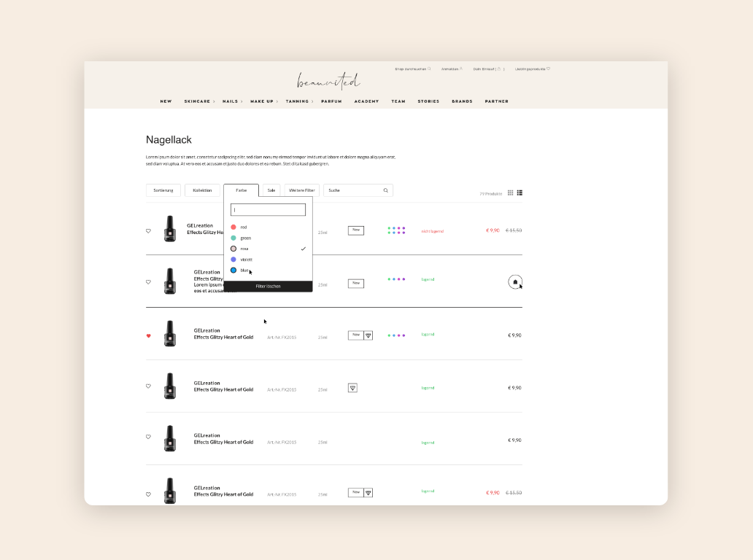Image resolution: width=753 pixels, height=560 pixels.
Task: Expand the Kollektion filter dropdown
Action: click(202, 190)
